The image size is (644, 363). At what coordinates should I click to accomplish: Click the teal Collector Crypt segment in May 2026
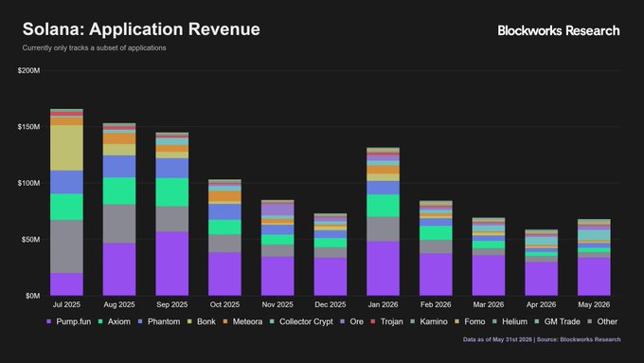(594, 235)
